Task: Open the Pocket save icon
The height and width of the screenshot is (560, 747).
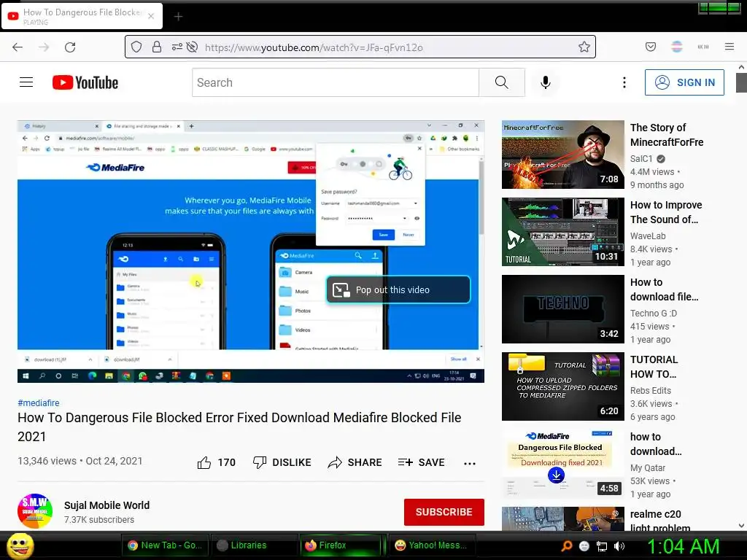Action: click(651, 47)
